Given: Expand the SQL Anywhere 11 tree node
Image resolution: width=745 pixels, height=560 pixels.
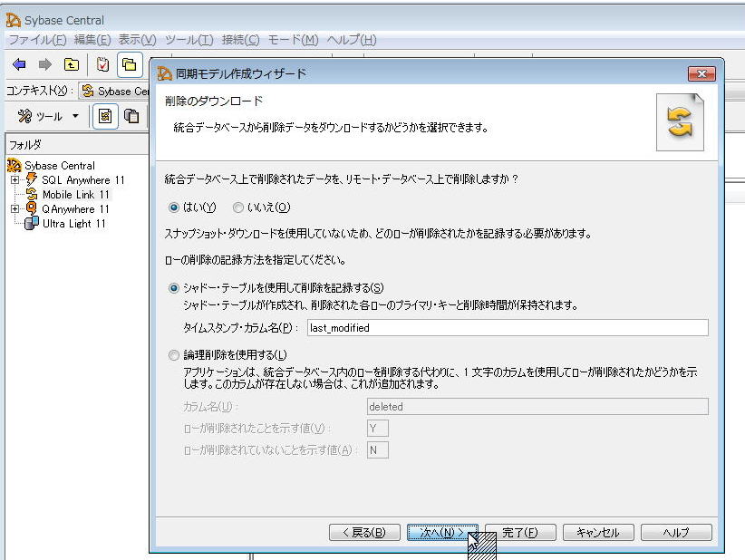Looking at the screenshot, I should click(15, 180).
